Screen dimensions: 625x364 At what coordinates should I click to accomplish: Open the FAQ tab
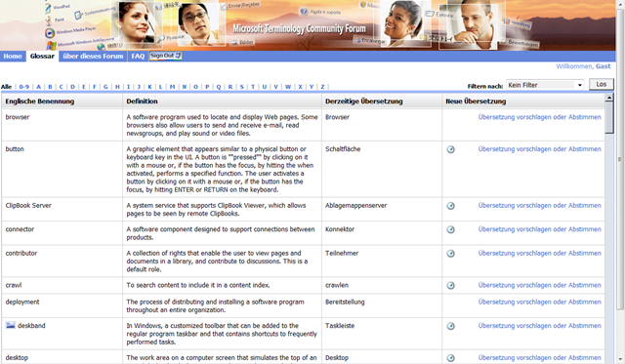[138, 57]
